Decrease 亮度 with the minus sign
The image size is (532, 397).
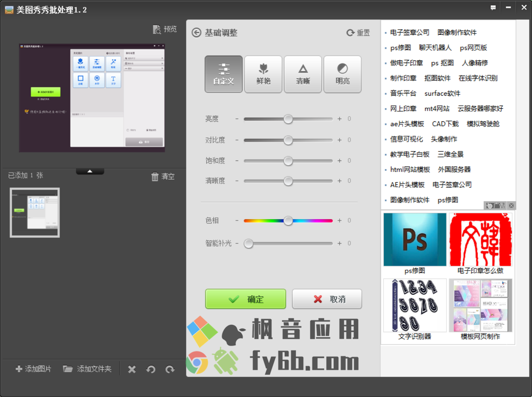237,119
